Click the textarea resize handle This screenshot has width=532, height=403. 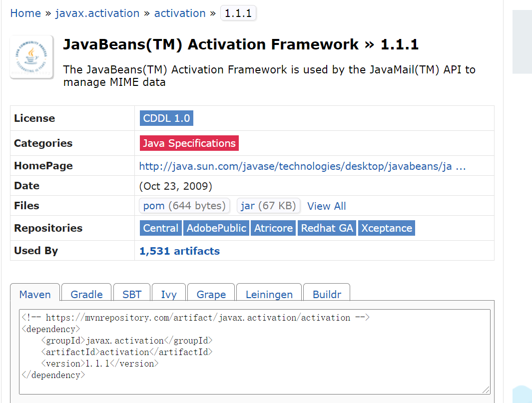[x=486, y=390]
